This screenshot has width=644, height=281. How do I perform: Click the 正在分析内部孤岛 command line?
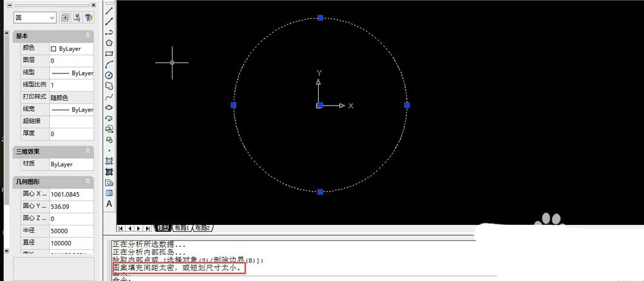(x=149, y=253)
